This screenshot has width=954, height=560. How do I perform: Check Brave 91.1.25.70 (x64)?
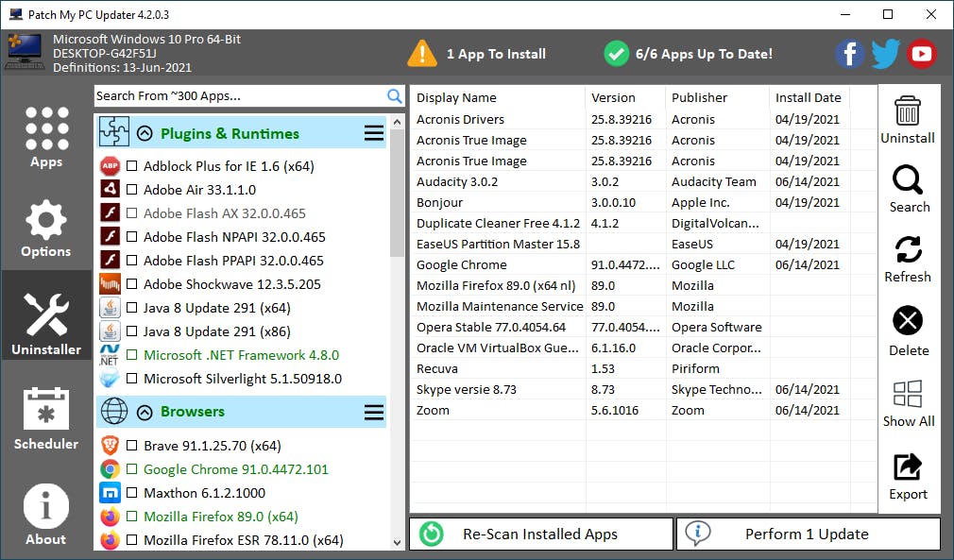click(131, 446)
